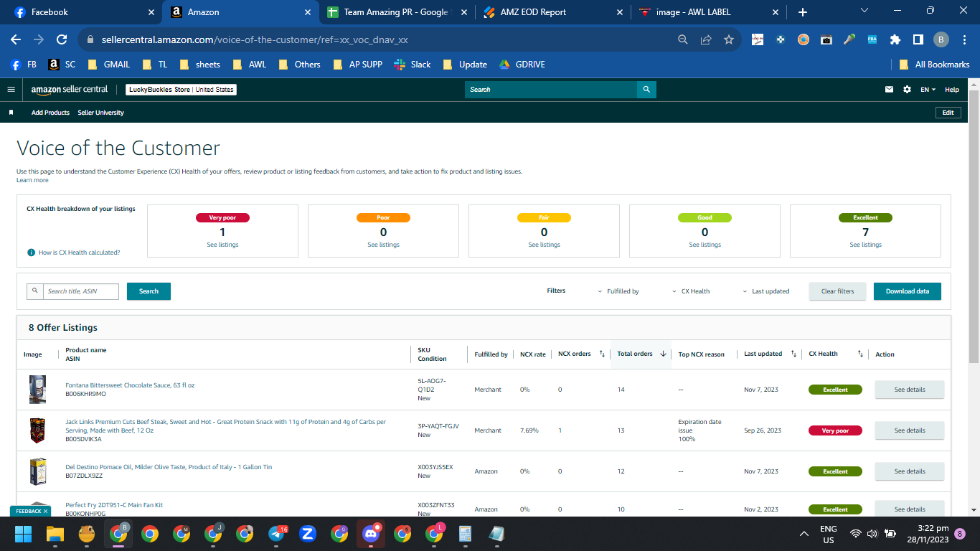Click See details for Fontana Chocolate Sauce
Screen dimensions: 980x551
coord(909,390)
